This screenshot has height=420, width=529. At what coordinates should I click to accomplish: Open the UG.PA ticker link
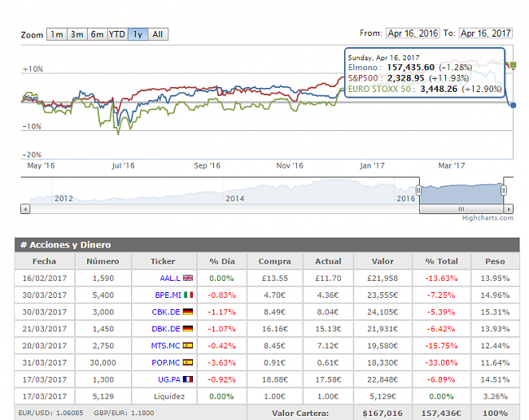coord(169,379)
